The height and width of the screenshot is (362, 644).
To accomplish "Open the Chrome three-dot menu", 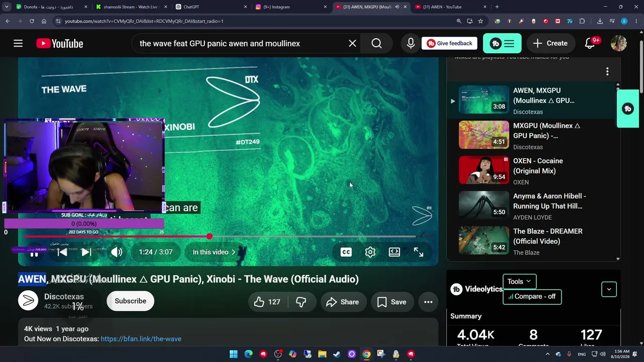I will [636, 21].
